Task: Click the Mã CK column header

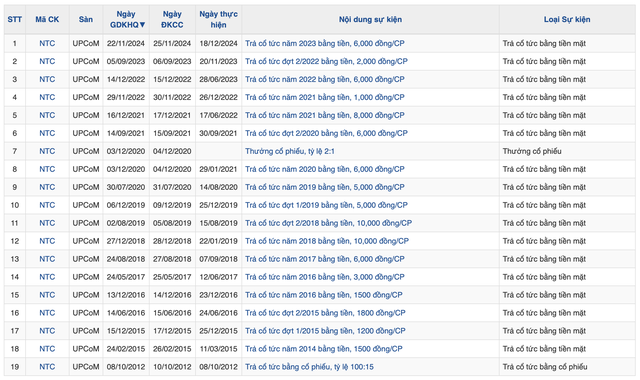Action: click(47, 19)
